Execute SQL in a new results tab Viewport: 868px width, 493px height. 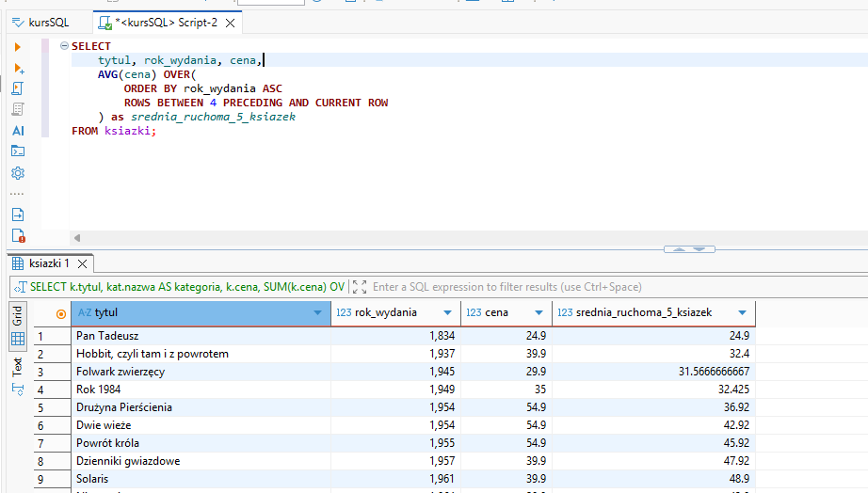pos(18,69)
